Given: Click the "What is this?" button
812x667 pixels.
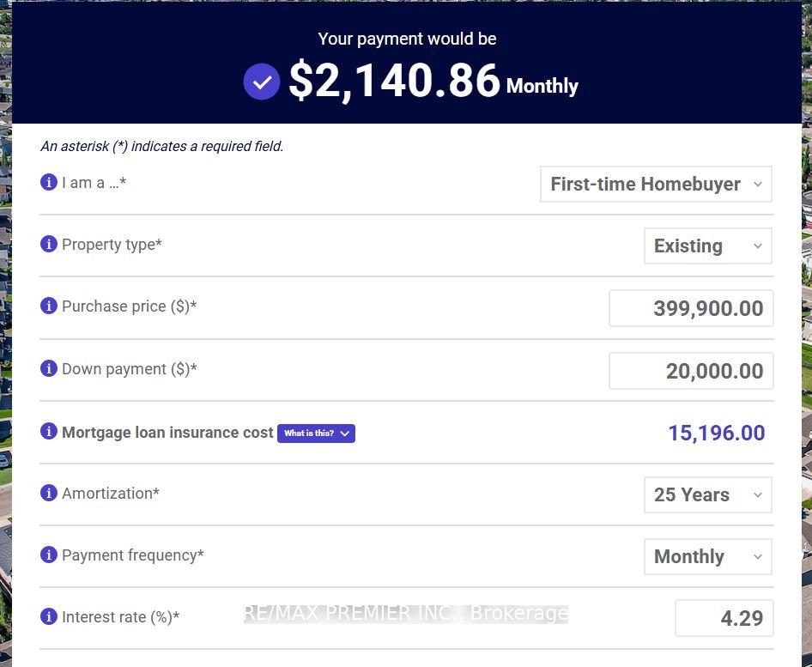Looking at the screenshot, I should [316, 434].
